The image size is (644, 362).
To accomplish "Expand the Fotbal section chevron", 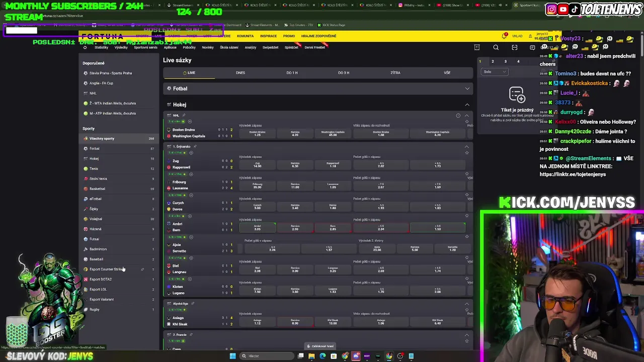I will point(467,88).
